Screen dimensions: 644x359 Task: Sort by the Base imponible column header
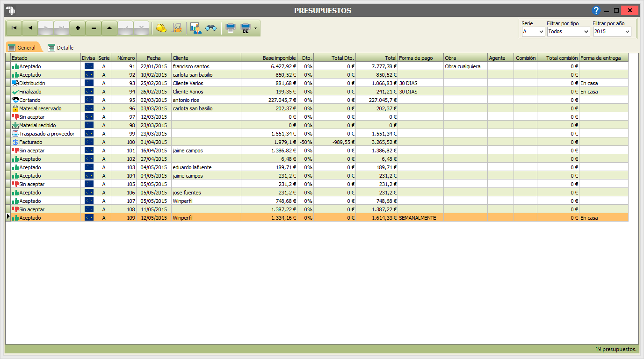pyautogui.click(x=269, y=58)
